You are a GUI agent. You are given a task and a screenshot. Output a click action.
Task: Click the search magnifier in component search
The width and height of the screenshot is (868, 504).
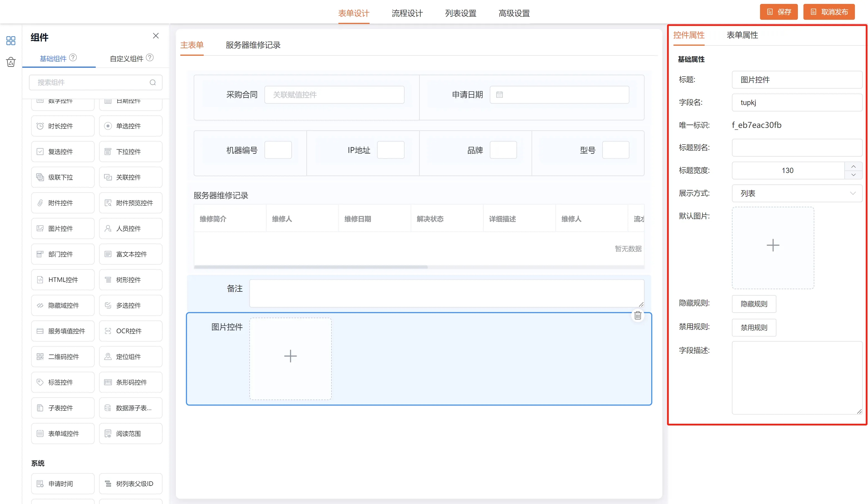(x=153, y=82)
